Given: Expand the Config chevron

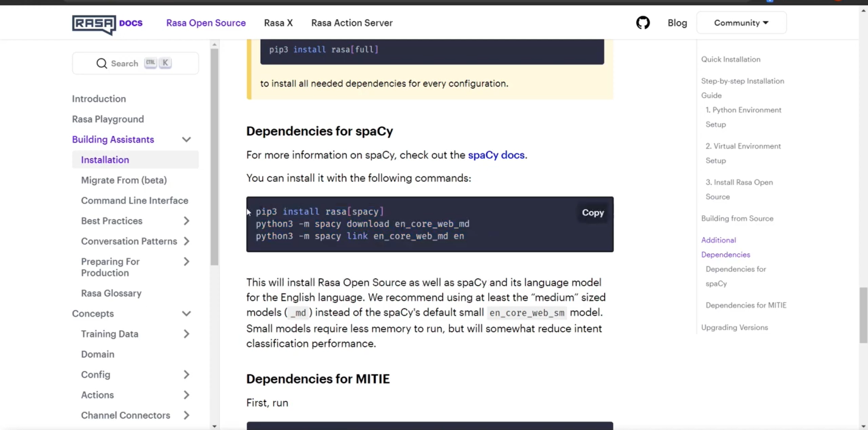Looking at the screenshot, I should (186, 374).
